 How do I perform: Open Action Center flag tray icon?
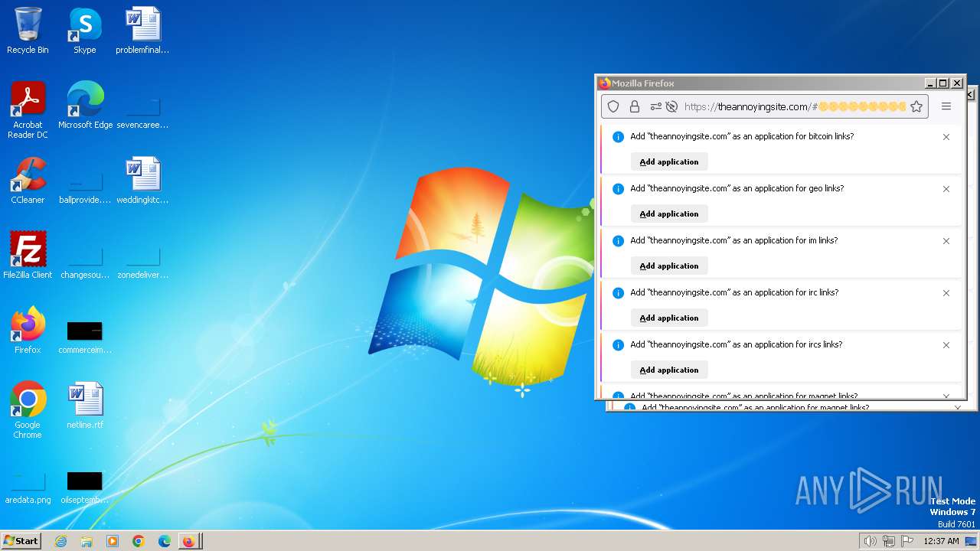pos(908,541)
